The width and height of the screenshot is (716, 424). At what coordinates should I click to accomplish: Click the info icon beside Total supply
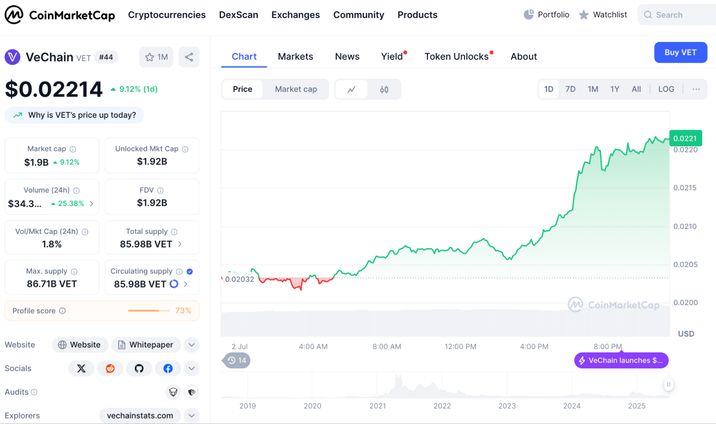174,232
